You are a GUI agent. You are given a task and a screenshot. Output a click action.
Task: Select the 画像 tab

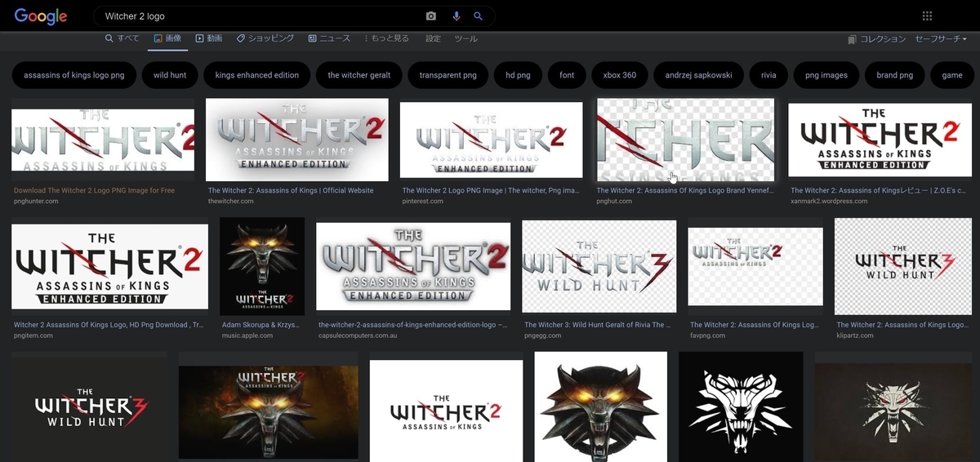(x=167, y=38)
